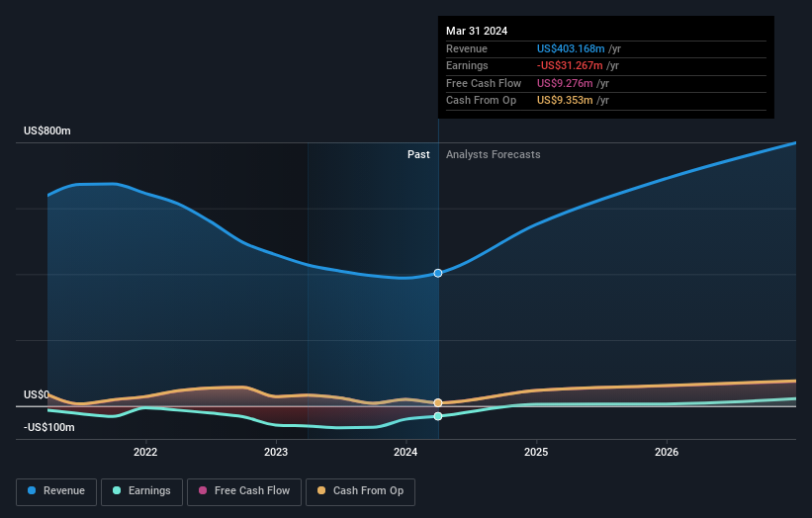Click the Mar 31 2024 tooltip date

point(477,31)
